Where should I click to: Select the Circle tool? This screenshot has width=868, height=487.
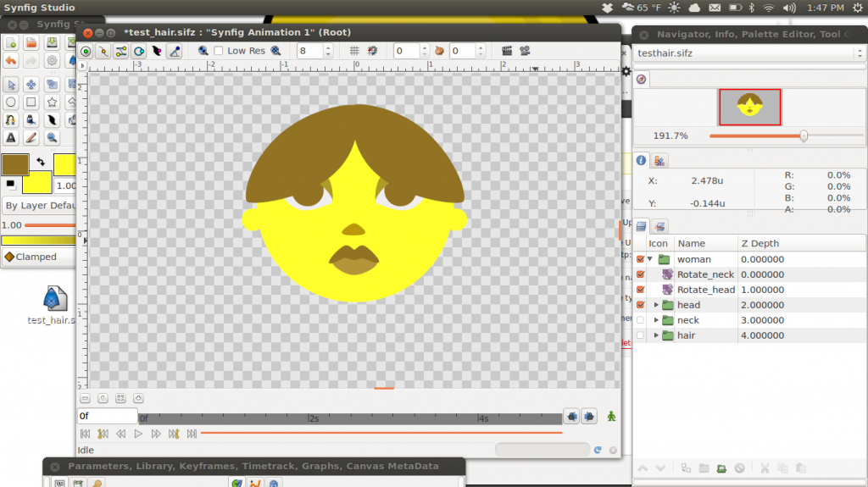pyautogui.click(x=11, y=102)
